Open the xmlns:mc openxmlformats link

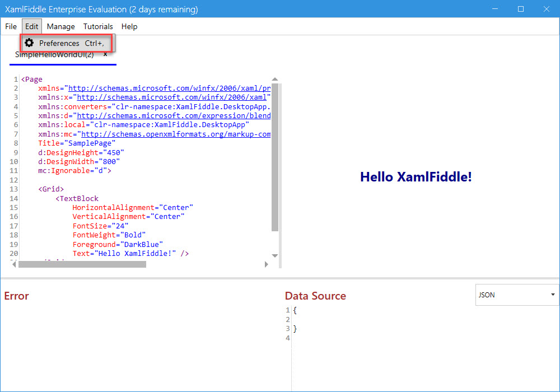click(x=176, y=134)
